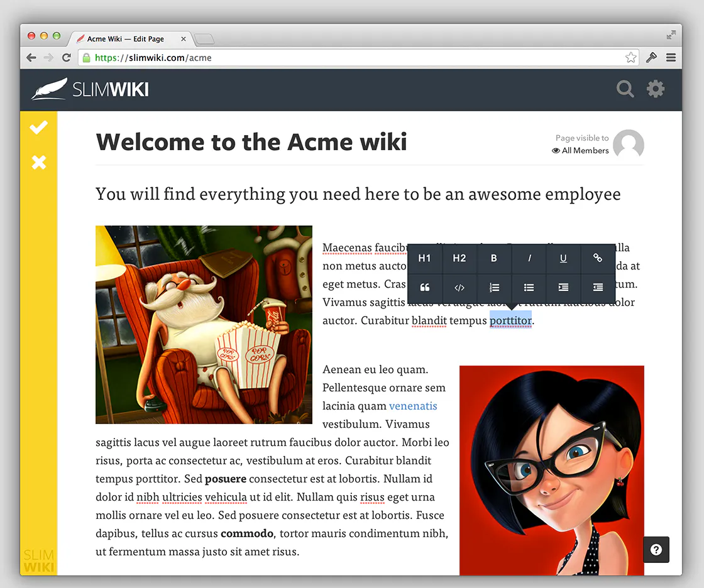Toggle browser fullscreen arrows icon
The height and width of the screenshot is (588, 704).
click(671, 35)
